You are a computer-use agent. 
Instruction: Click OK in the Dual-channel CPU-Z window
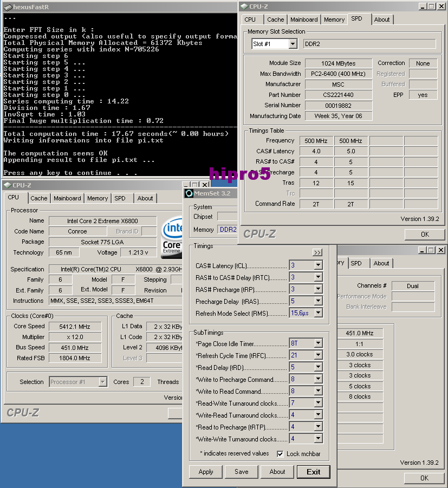pos(424,478)
